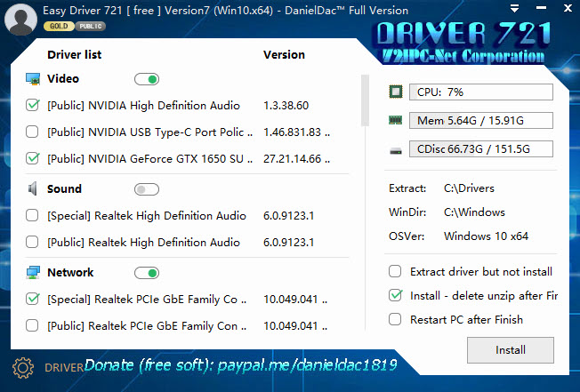Viewport: 580px width, 392px height.
Task: Select the Network category label
Action: [70, 273]
